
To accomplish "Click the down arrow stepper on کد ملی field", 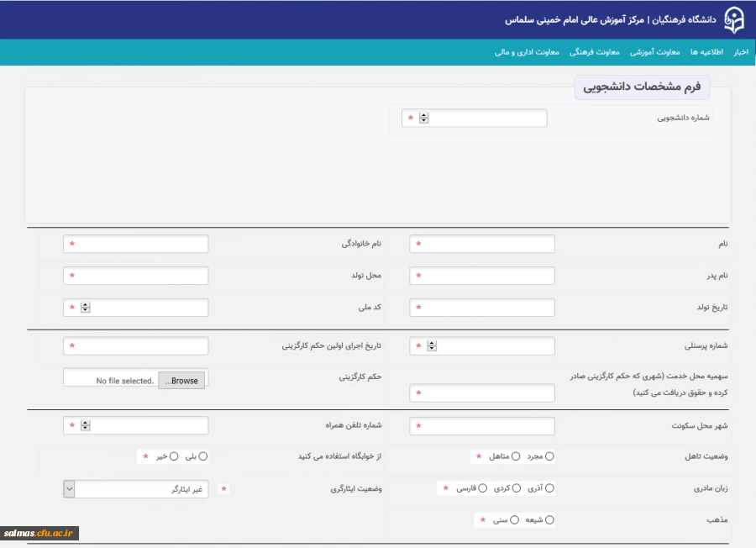I will [84, 309].
